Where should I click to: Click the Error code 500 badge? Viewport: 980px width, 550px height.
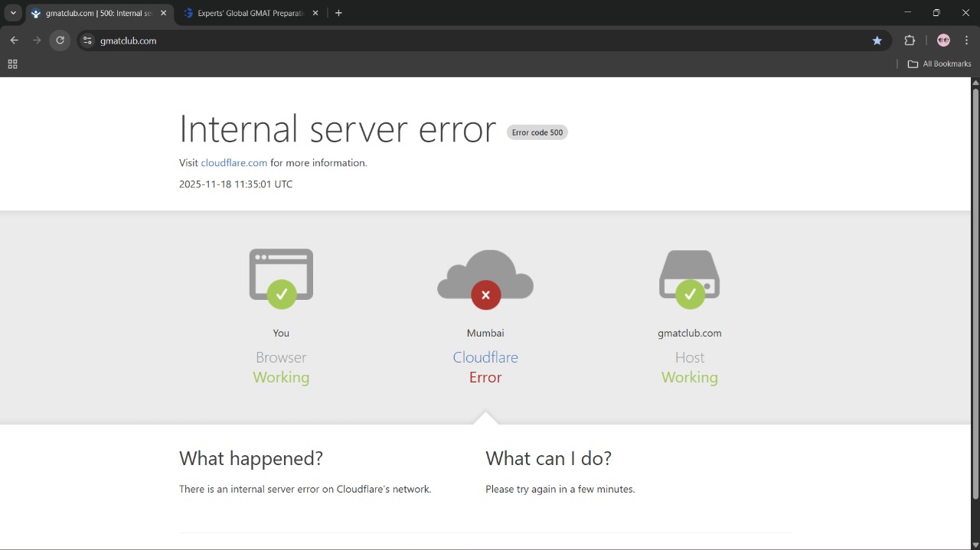coord(537,132)
